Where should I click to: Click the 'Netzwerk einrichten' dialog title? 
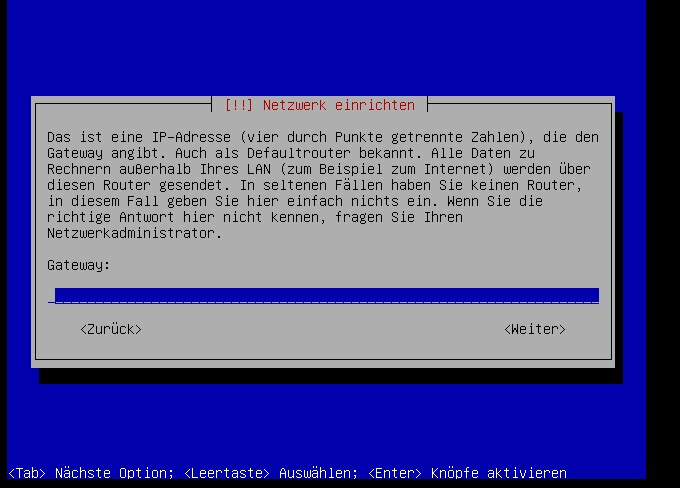[x=339, y=105]
